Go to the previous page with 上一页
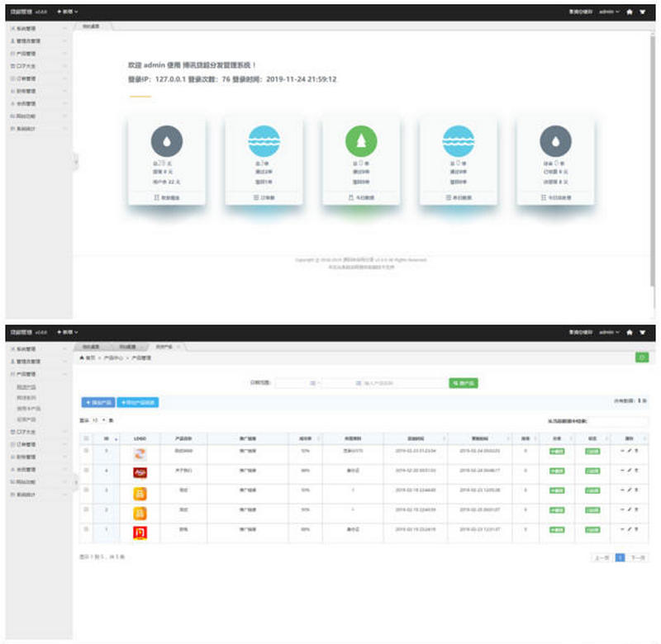The image size is (661, 644). [602, 557]
